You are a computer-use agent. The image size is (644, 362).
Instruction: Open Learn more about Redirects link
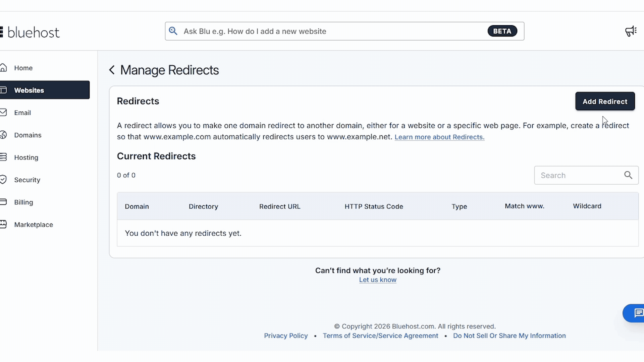coord(439,137)
